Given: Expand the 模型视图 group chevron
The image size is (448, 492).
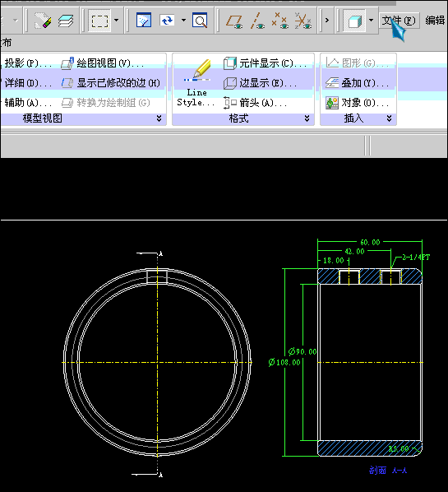Looking at the screenshot, I should point(159,118).
